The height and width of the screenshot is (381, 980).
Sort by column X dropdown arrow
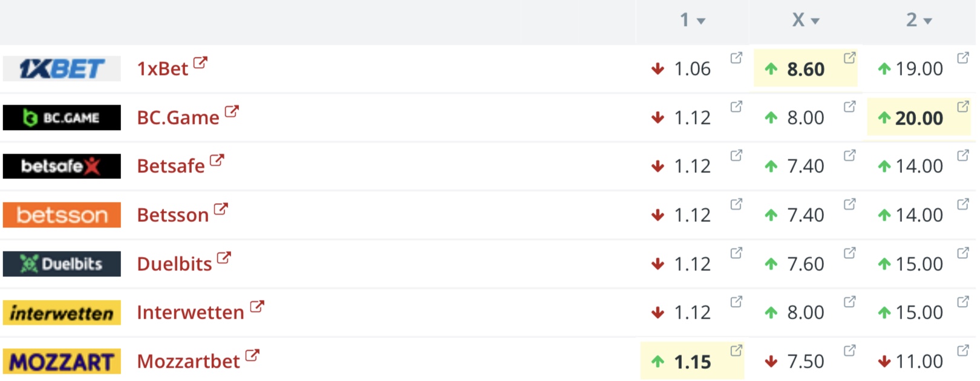point(815,21)
